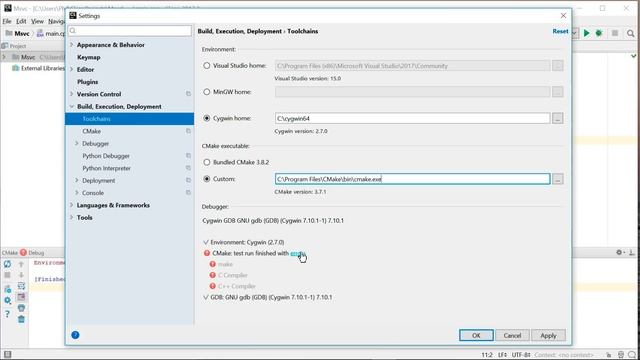Select Cygwin home radio button
This screenshot has width=640, height=360.
(207, 118)
